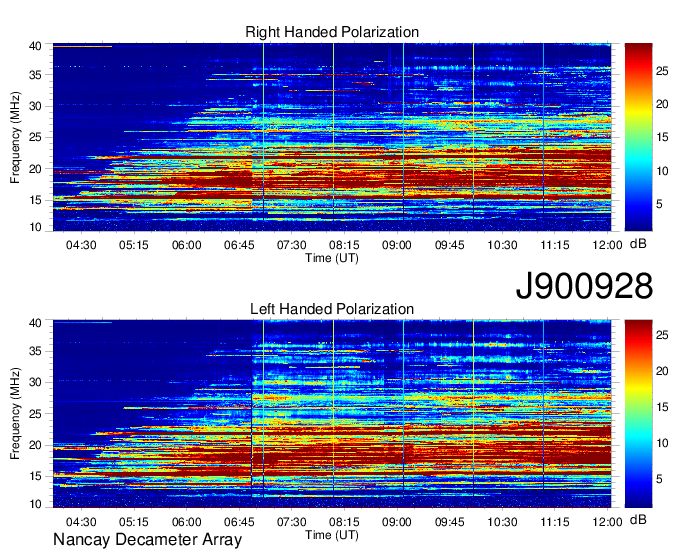Click the 20 dB tick on left-handed colorbar
The image size is (680, 552).
coord(662,371)
